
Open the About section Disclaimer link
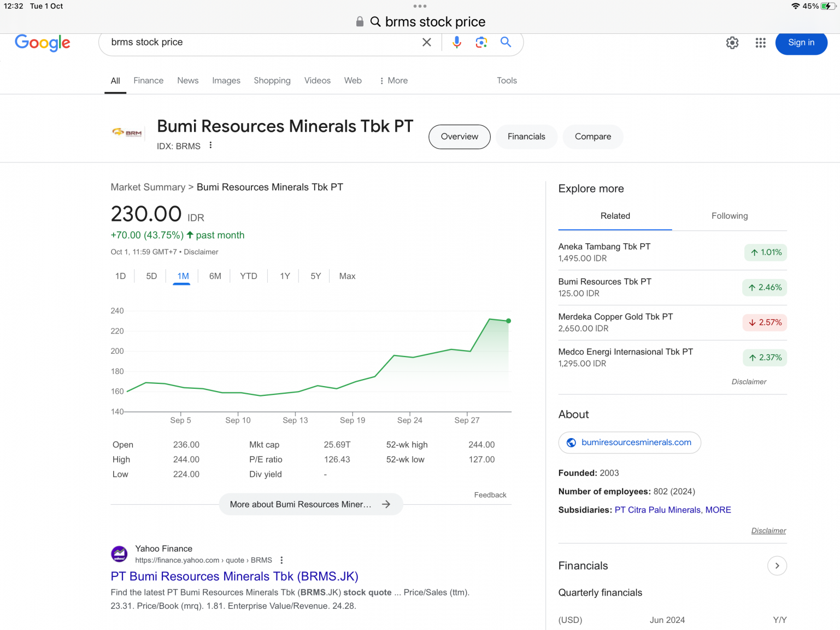(x=768, y=530)
